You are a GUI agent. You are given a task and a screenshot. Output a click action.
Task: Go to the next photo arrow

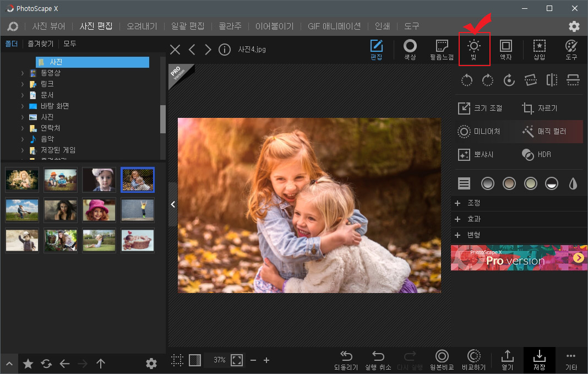(208, 50)
